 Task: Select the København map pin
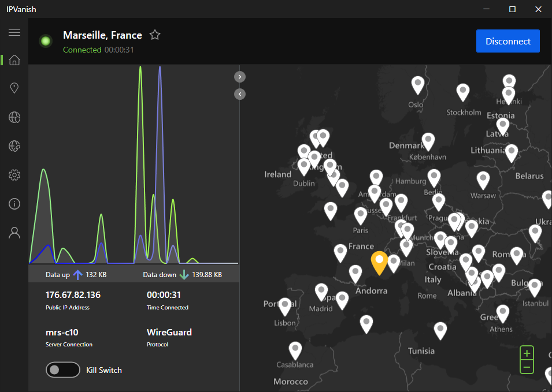(x=428, y=141)
